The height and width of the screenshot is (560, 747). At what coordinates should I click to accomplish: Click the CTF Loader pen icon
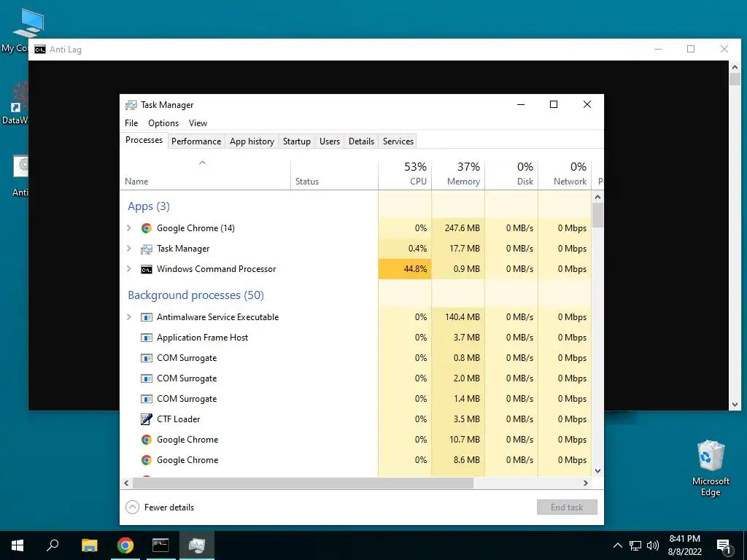tap(146, 419)
